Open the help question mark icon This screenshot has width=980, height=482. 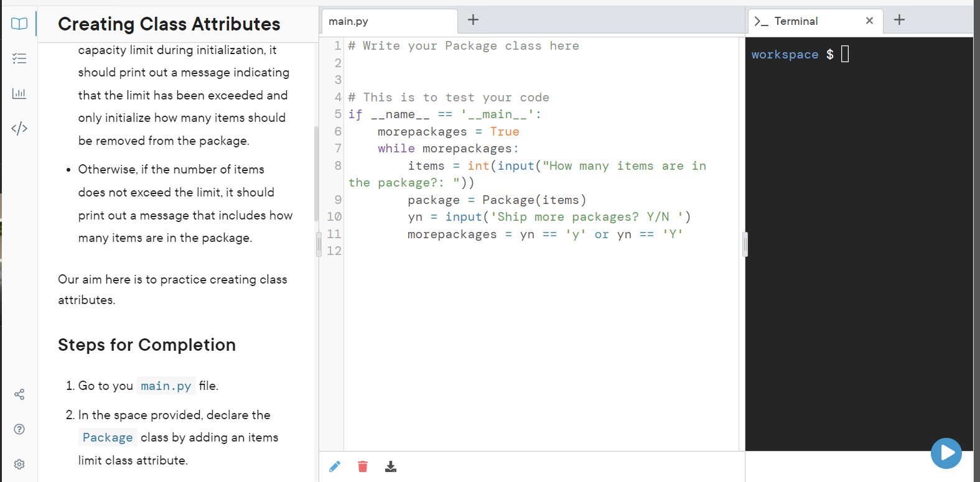tap(19, 429)
